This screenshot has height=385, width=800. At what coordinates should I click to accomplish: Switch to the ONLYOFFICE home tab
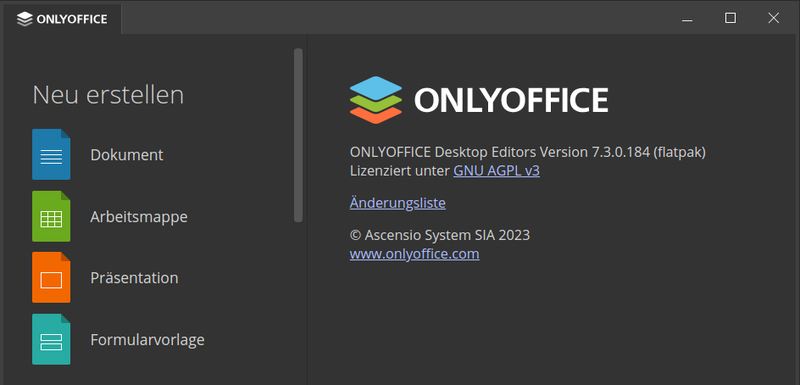pos(62,19)
